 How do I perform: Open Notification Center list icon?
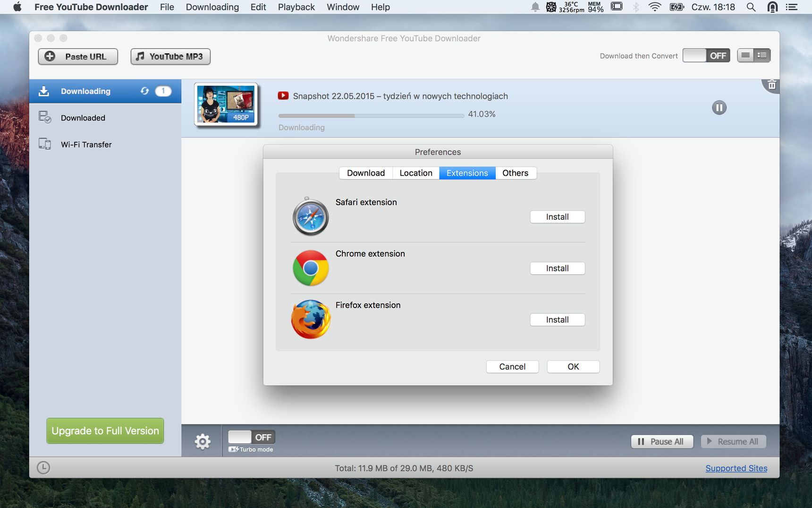(792, 7)
